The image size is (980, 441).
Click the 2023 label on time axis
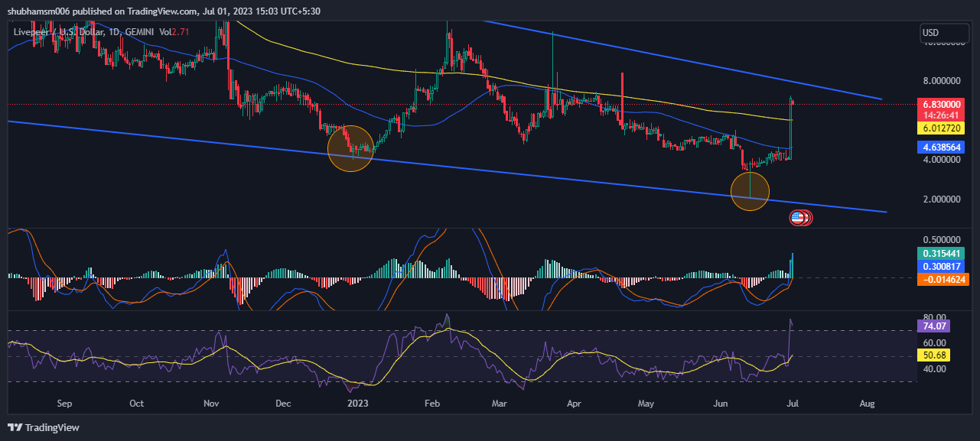(357, 402)
